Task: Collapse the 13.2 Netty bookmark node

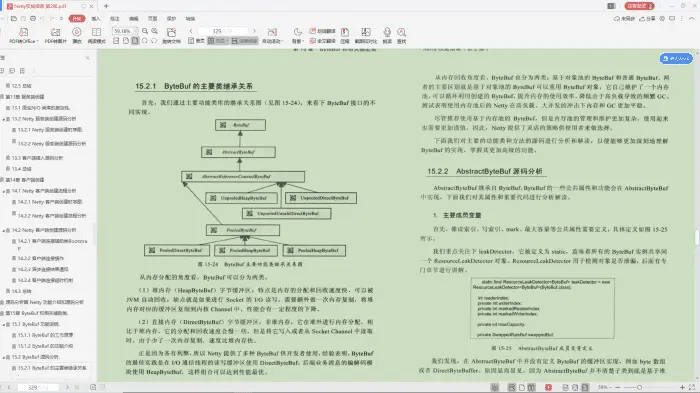Action: click(x=4, y=119)
